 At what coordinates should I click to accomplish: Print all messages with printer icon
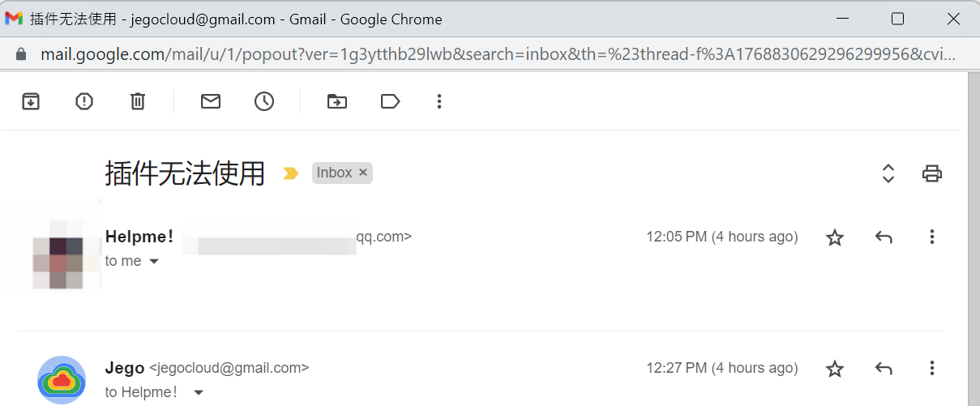(x=932, y=173)
